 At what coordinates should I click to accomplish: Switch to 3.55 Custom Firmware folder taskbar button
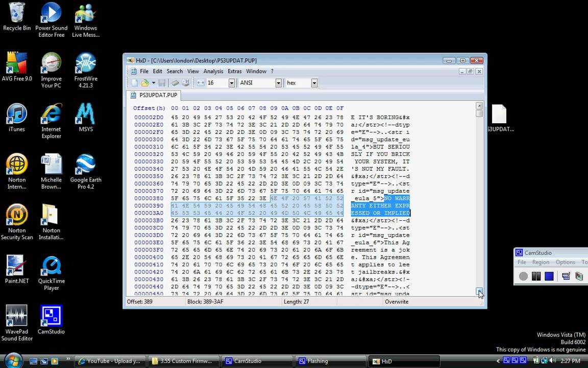point(183,361)
